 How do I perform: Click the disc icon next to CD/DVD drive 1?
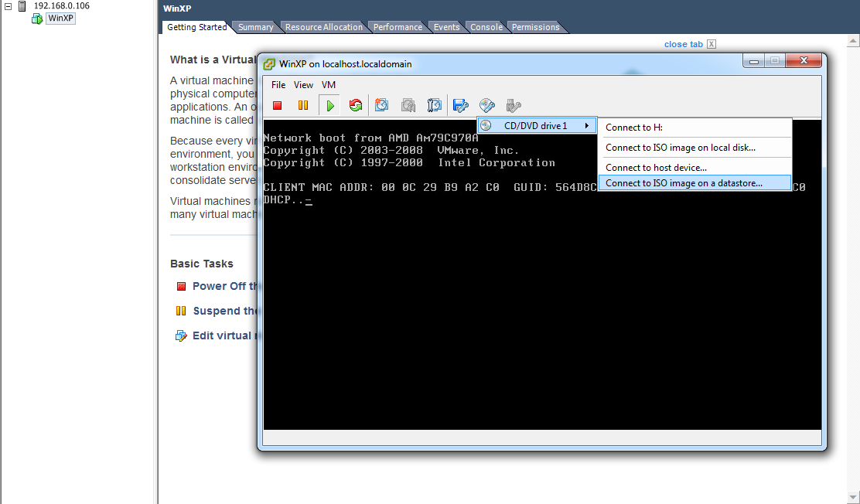[486, 125]
